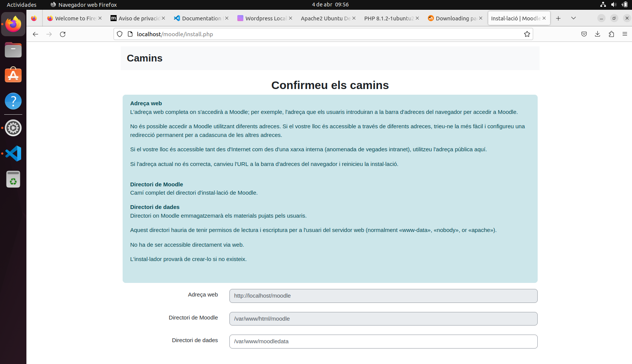This screenshot has width=632, height=364.
Task: Switch to the PHP 8.1.2-1ubuntu2 tab
Action: [389, 18]
